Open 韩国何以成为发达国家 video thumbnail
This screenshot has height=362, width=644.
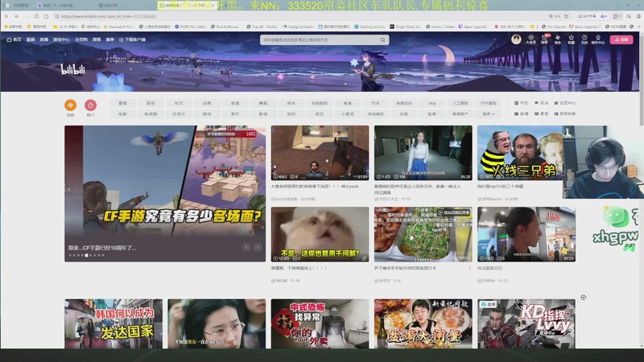pos(114,324)
